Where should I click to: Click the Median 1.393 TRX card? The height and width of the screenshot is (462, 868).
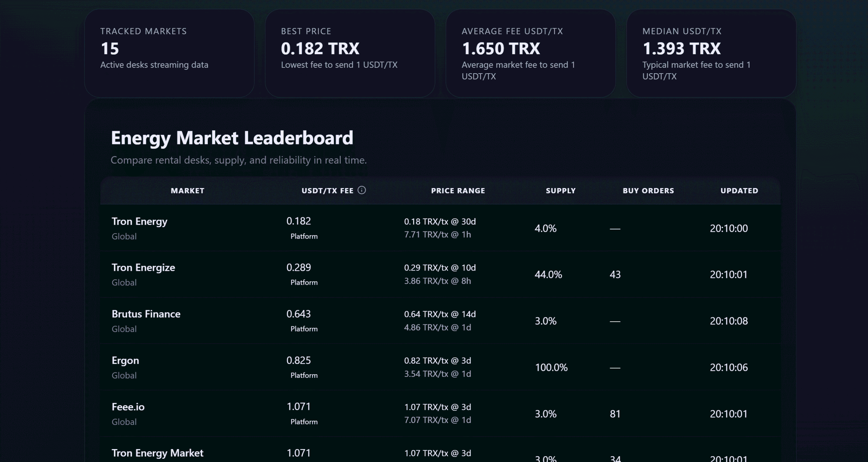(711, 53)
